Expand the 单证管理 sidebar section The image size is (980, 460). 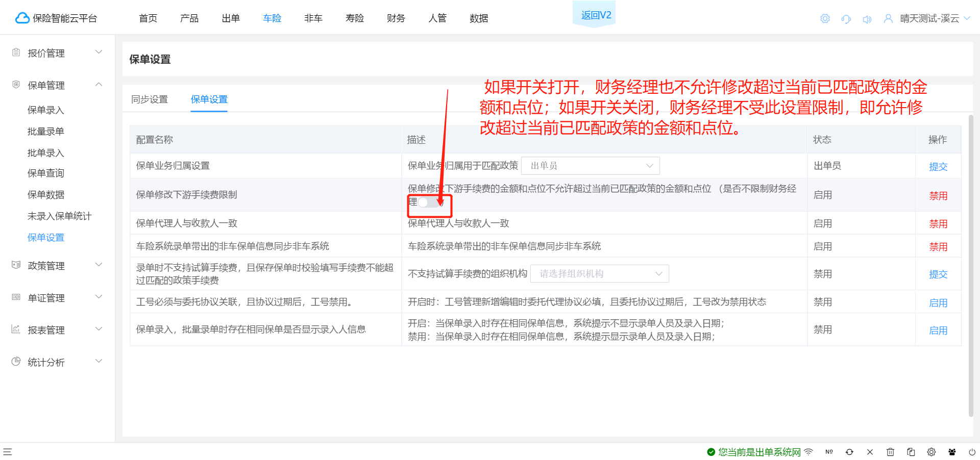99,297
